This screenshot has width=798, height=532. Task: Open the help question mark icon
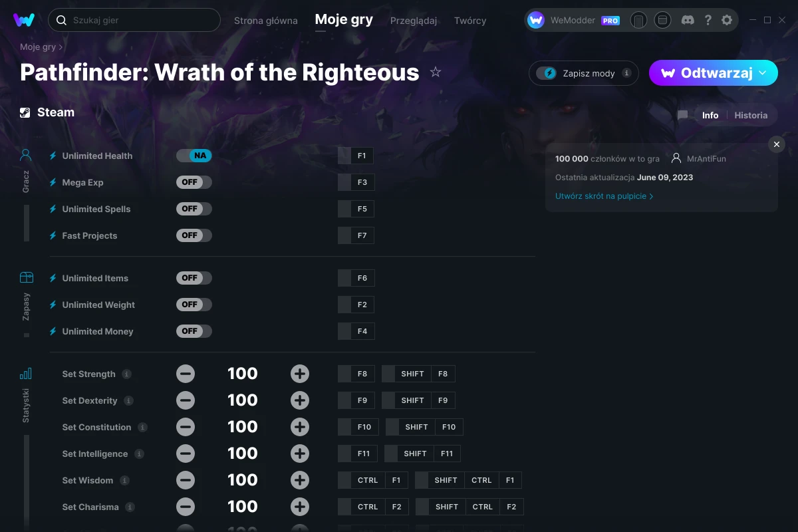pyautogui.click(x=708, y=20)
